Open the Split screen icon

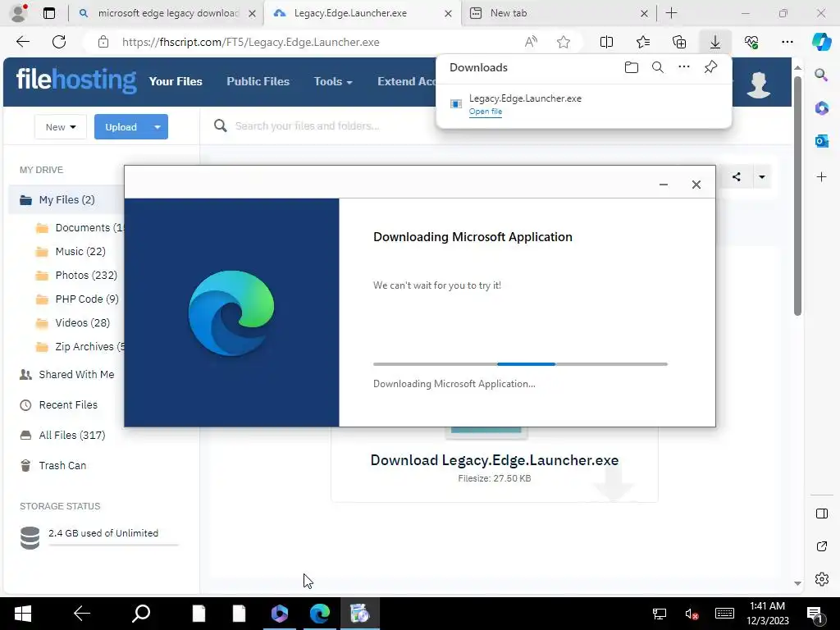pos(606,42)
